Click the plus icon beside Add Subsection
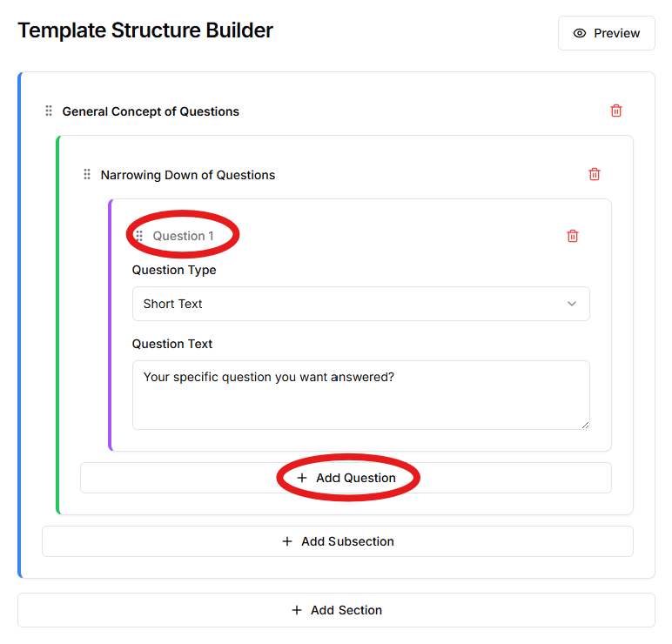Image resolution: width=672 pixels, height=644 pixels. [287, 541]
